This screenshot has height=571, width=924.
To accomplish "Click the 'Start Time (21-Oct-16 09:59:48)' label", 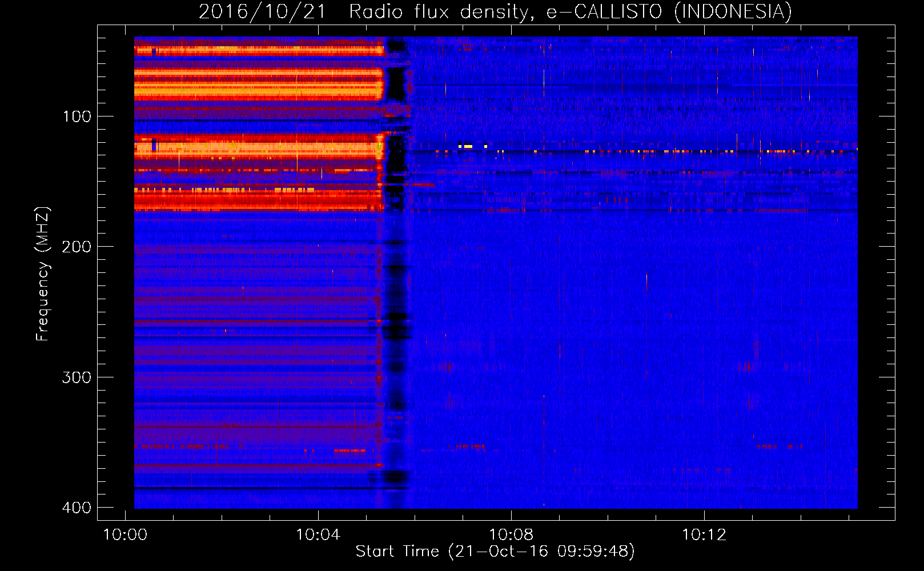I will pyautogui.click(x=495, y=552).
